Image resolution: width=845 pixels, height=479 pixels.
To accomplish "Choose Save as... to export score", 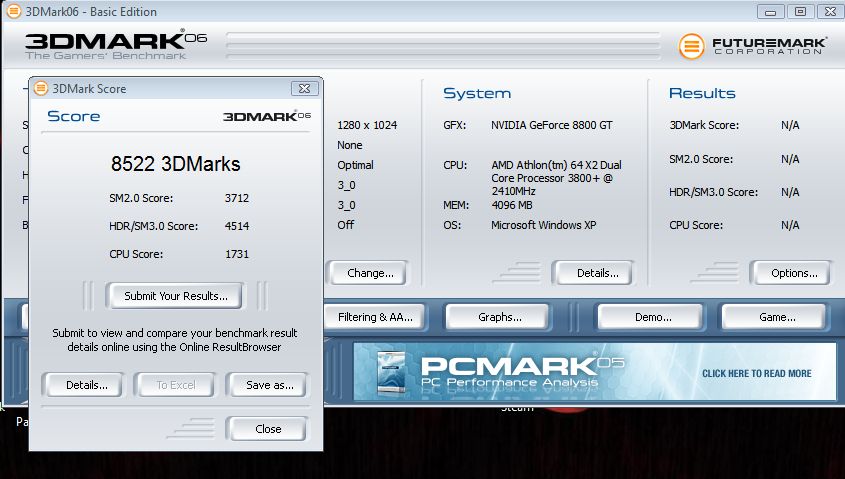I will (266, 385).
